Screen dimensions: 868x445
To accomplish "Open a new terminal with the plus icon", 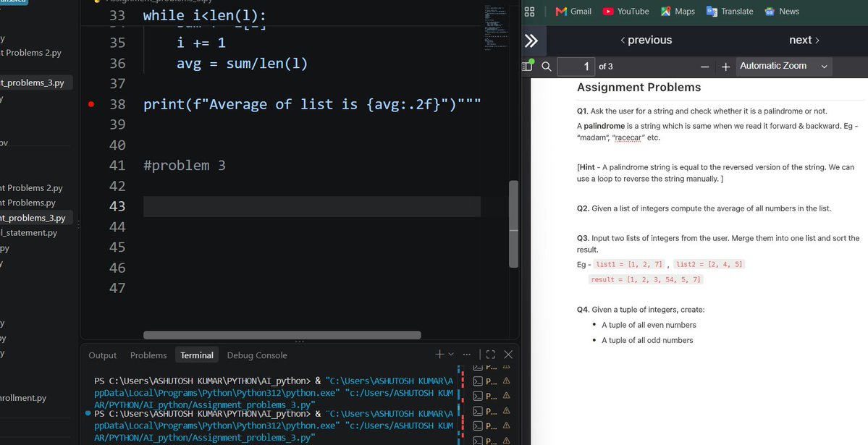I will point(439,355).
